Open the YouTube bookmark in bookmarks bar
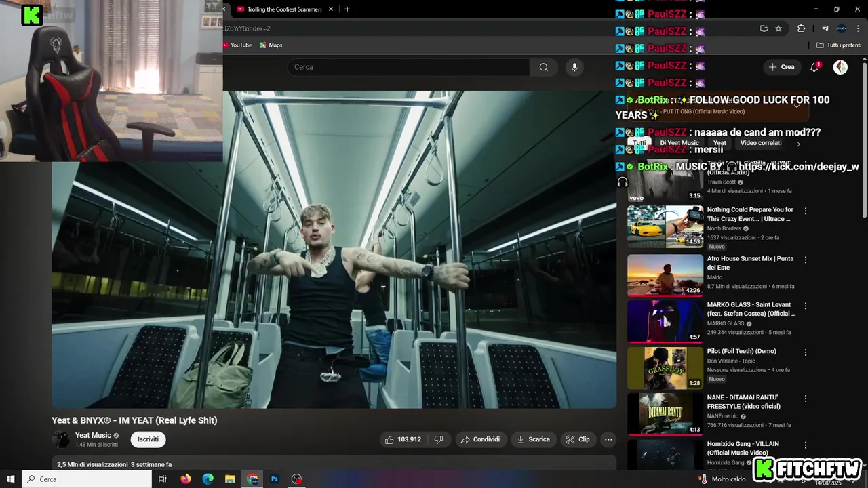 pyautogui.click(x=237, y=45)
